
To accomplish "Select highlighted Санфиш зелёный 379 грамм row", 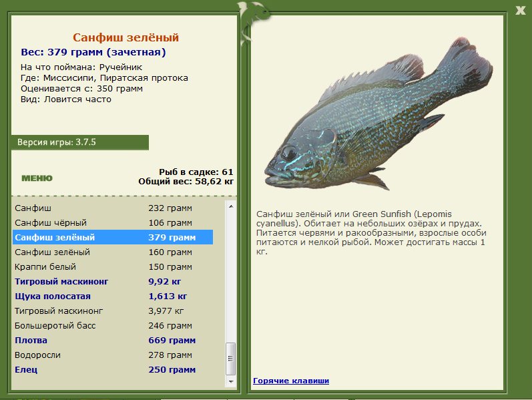I will (113, 237).
